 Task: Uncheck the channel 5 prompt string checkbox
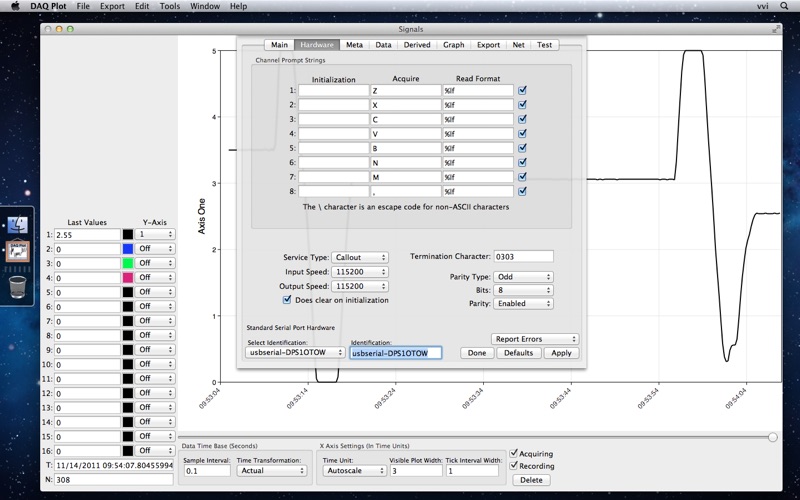coord(522,148)
